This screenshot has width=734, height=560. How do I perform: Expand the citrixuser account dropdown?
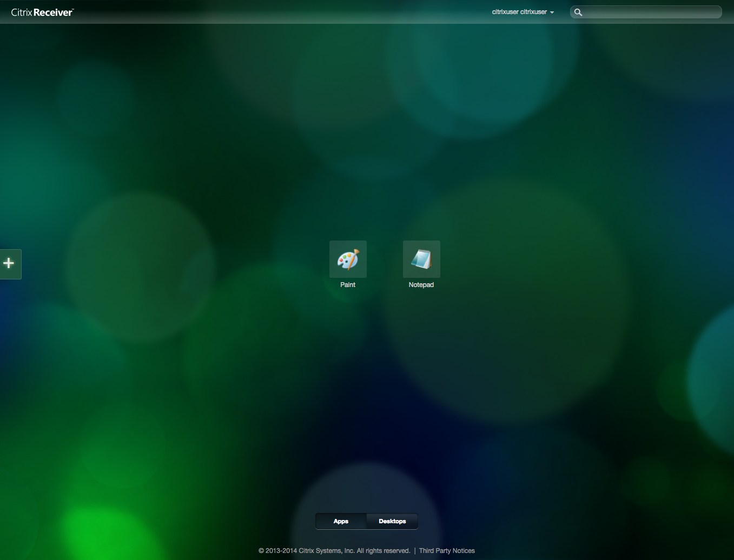pos(523,12)
